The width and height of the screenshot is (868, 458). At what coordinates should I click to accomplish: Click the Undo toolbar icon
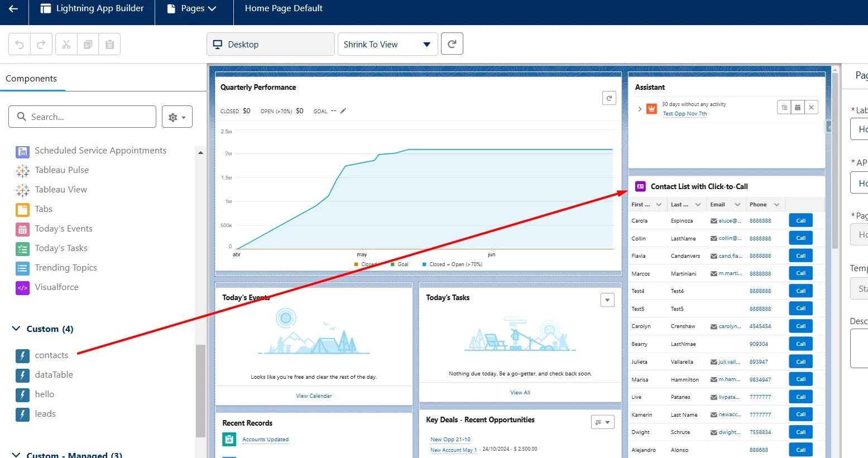coord(20,45)
